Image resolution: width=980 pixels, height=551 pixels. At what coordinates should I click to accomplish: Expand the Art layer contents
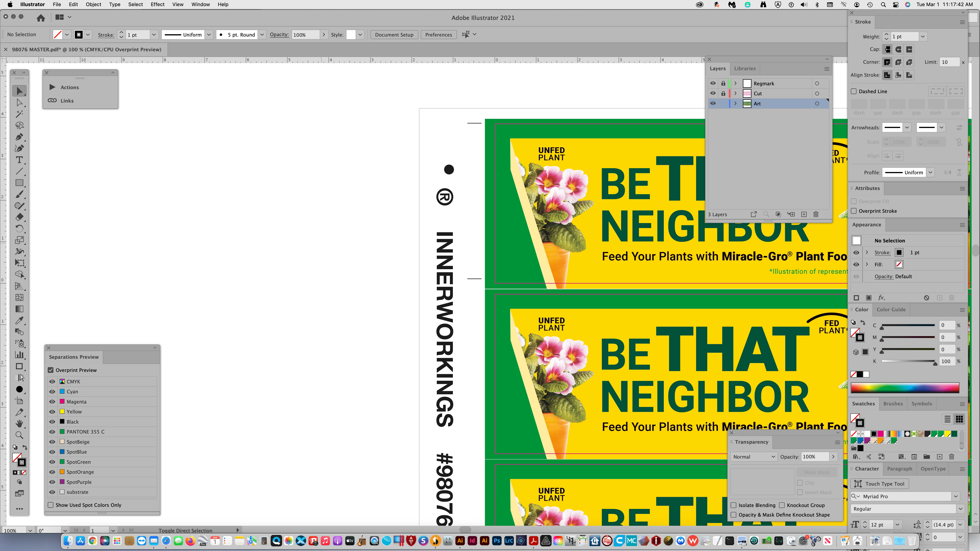point(735,104)
